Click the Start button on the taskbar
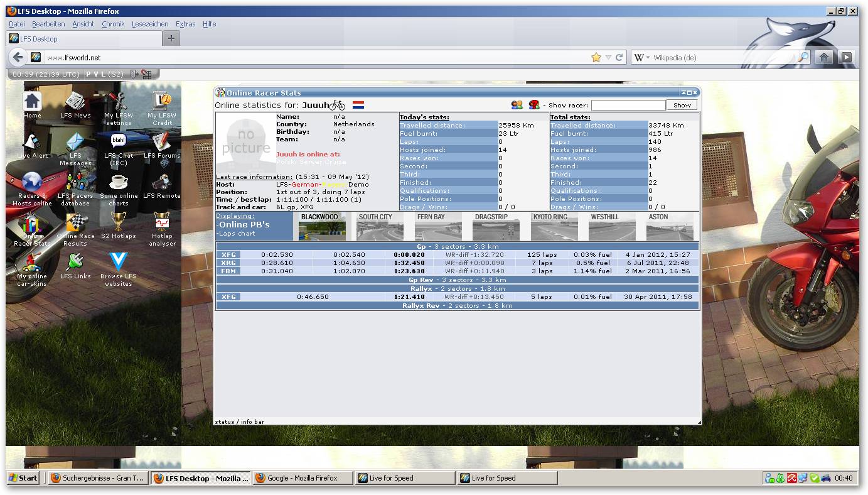868x495 pixels. (24, 478)
